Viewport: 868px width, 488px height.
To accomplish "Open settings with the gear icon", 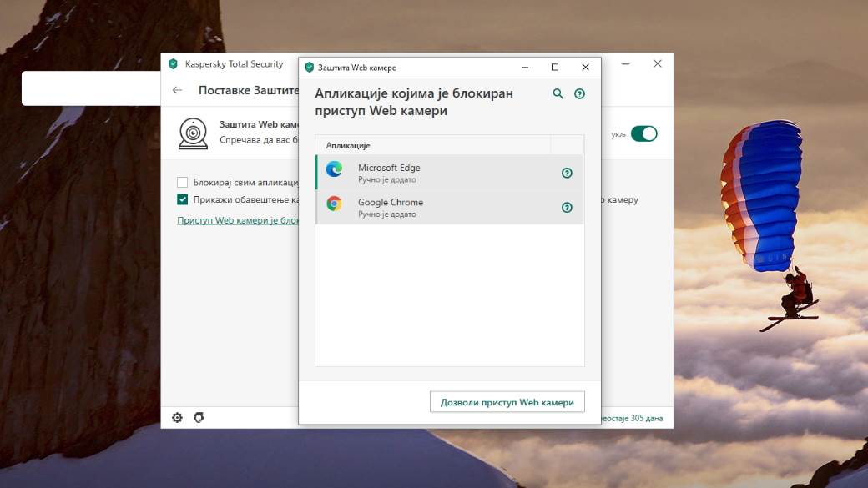I will click(x=177, y=417).
